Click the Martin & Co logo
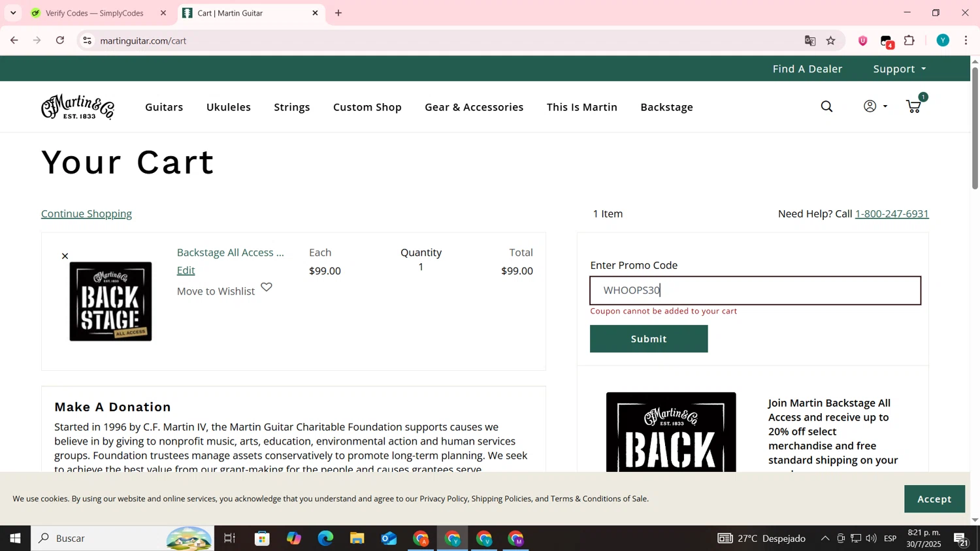 (x=78, y=107)
